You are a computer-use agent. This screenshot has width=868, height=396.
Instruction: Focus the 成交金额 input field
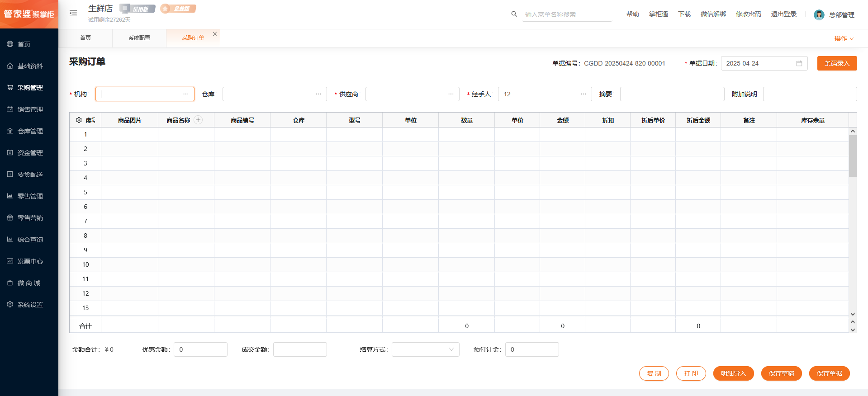[300, 349]
